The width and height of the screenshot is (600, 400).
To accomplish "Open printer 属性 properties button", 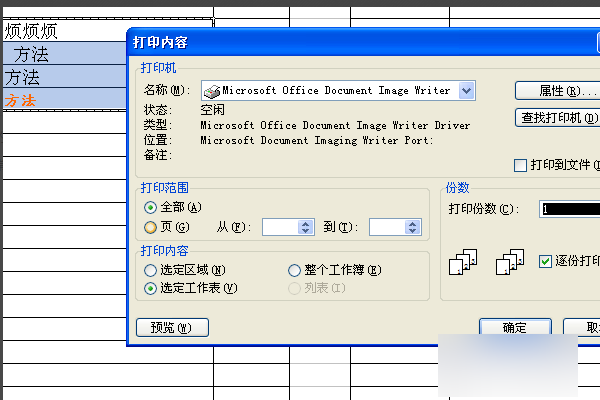I will [x=558, y=91].
